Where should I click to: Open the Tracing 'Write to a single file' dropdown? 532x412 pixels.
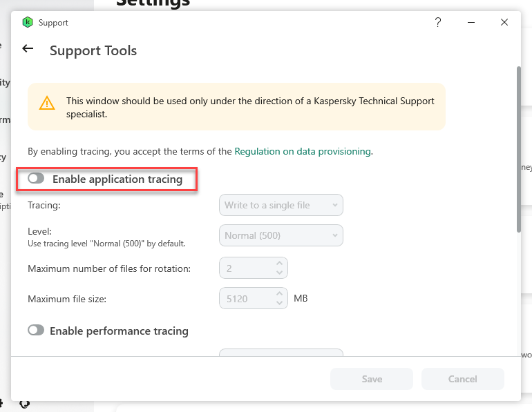click(x=281, y=205)
